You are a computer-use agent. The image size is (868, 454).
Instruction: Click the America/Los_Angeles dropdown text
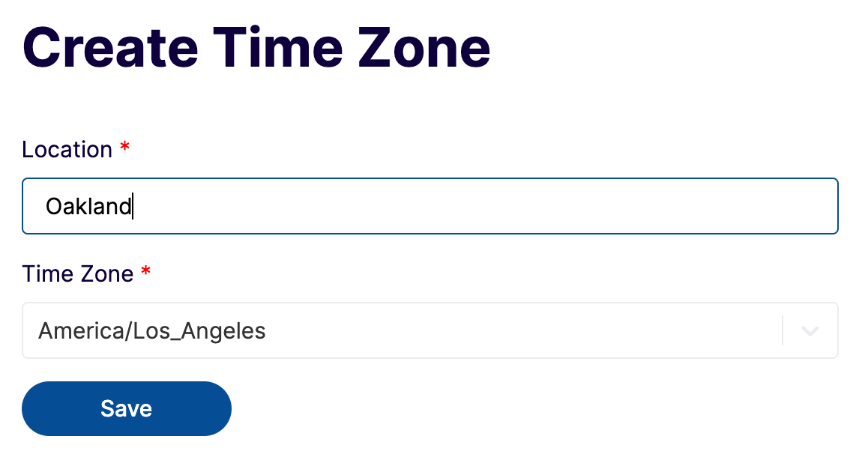152,330
